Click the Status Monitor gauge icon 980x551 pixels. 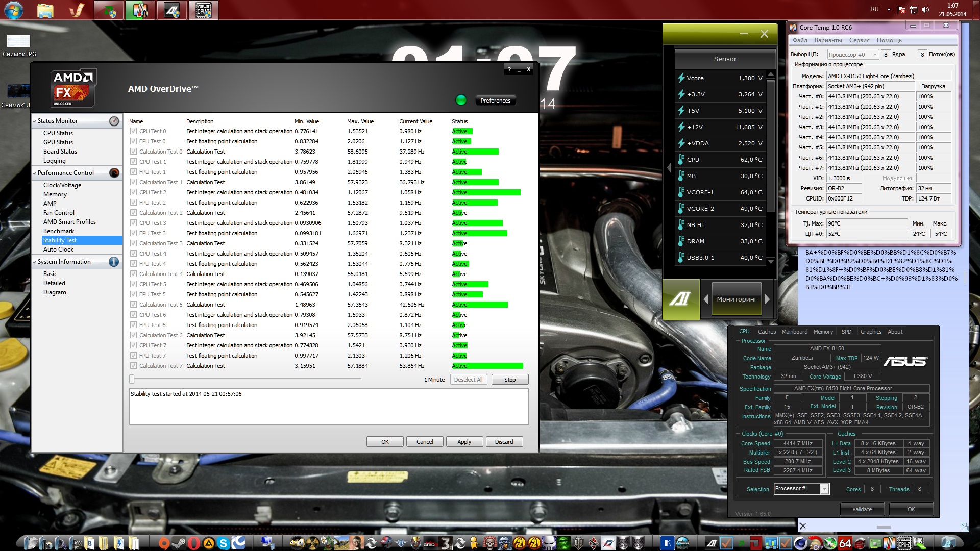(x=114, y=121)
